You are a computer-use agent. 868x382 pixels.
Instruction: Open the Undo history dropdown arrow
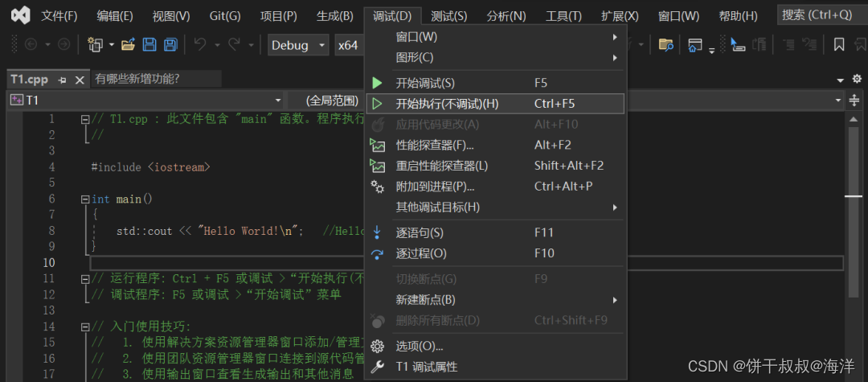pyautogui.click(x=217, y=44)
